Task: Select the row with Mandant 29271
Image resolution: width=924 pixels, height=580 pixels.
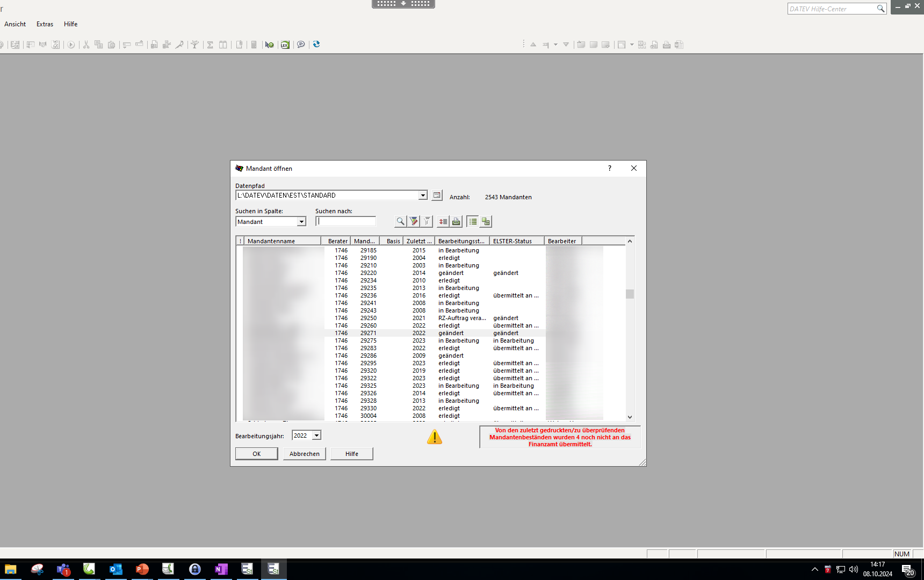Action: click(369, 333)
